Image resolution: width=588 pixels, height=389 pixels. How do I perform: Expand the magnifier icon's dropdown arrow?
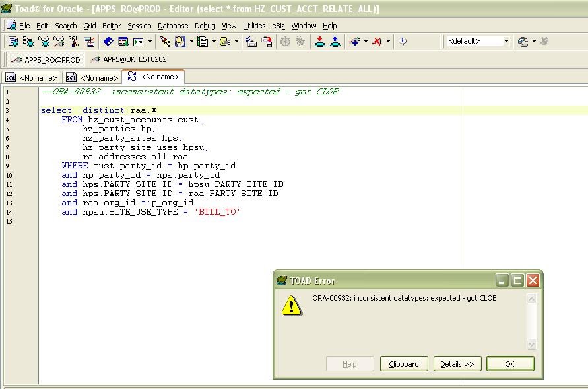point(191,41)
